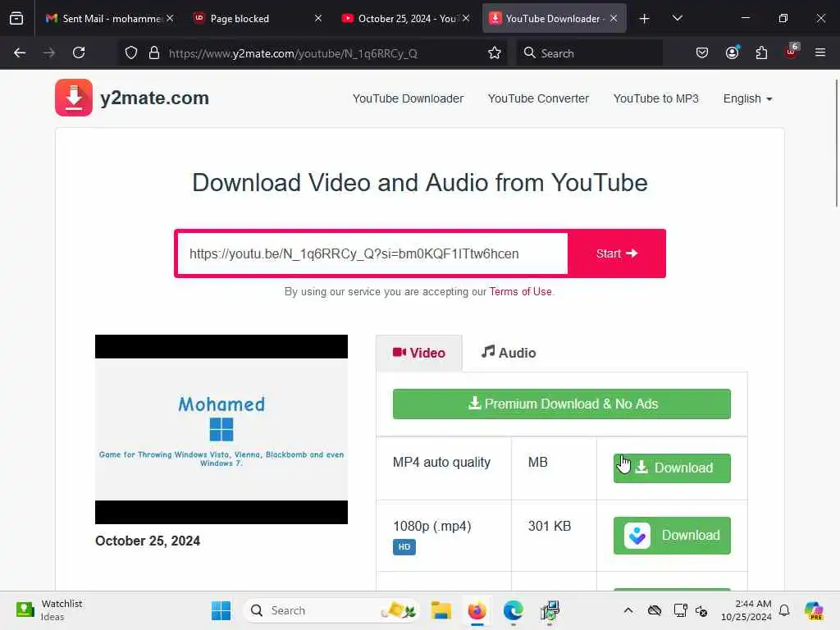The height and width of the screenshot is (630, 840).
Task: Open YouTube Converter nav link
Action: click(538, 98)
